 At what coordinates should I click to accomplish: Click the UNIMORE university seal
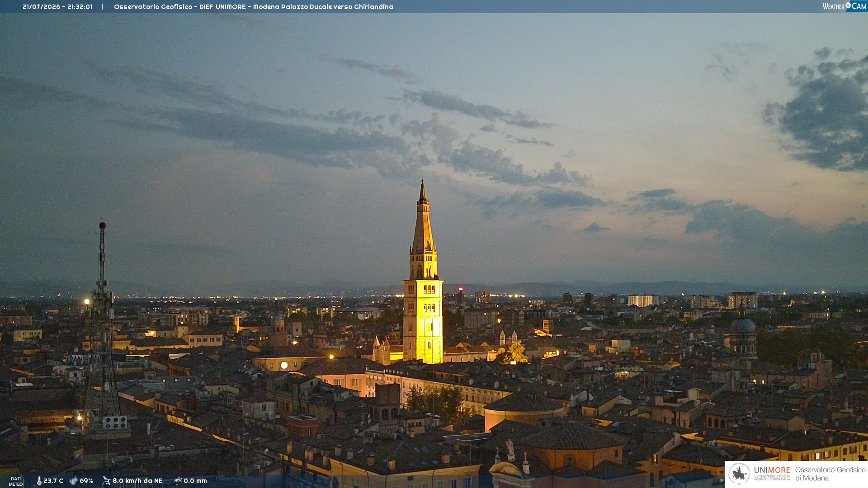tap(739, 474)
